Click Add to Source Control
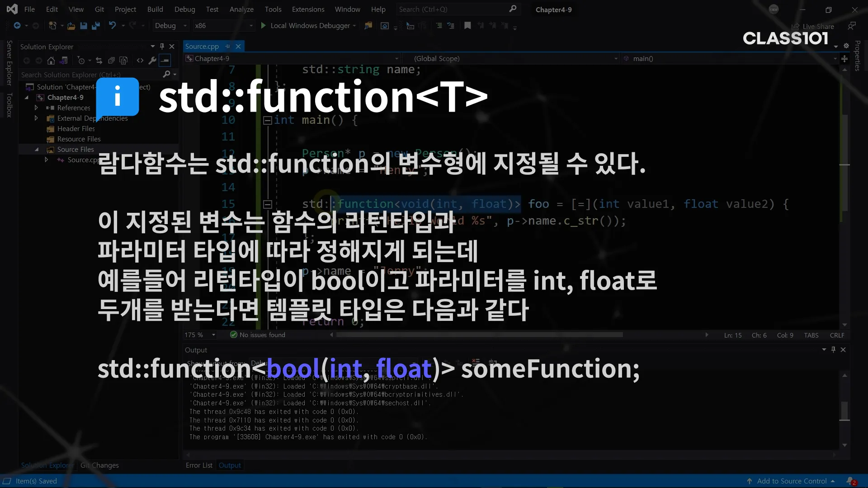The image size is (868, 488). (x=791, y=481)
